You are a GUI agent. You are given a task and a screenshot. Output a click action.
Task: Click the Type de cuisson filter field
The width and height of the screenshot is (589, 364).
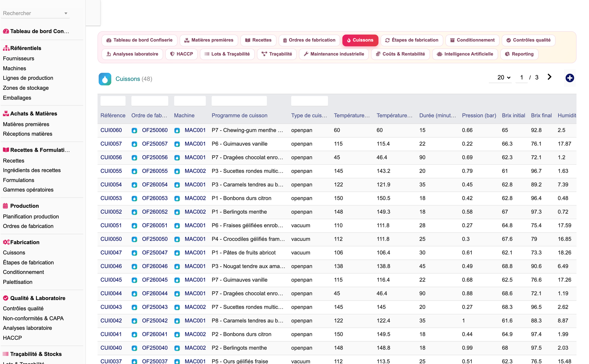309,101
